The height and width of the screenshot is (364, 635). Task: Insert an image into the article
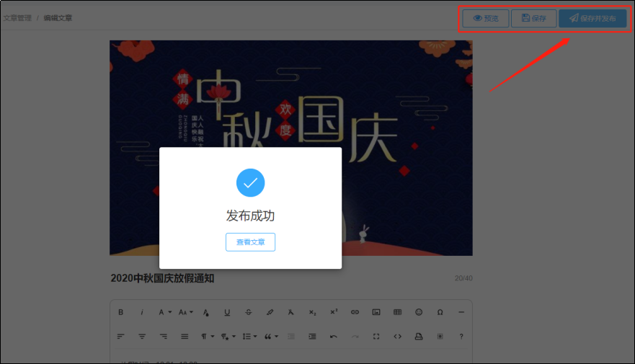[376, 312]
